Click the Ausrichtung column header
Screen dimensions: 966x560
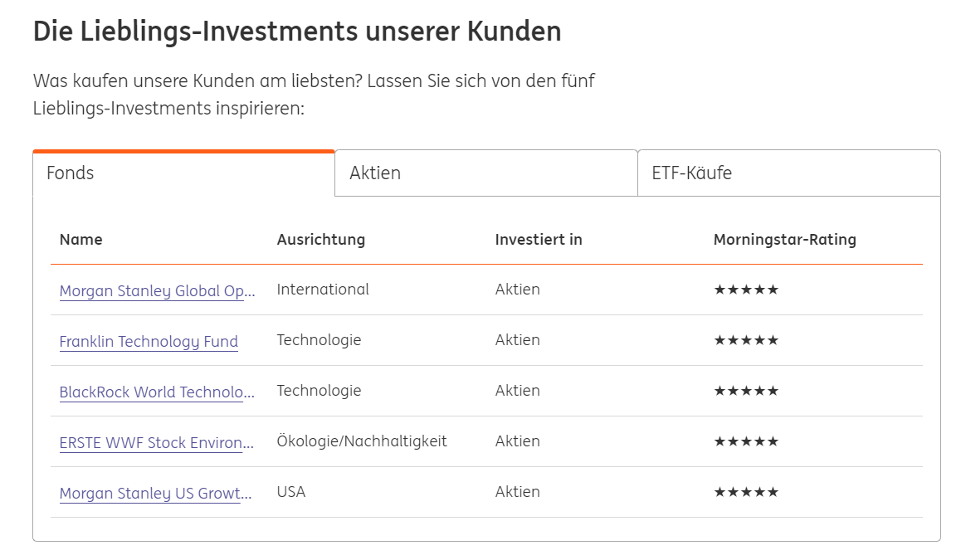(321, 240)
